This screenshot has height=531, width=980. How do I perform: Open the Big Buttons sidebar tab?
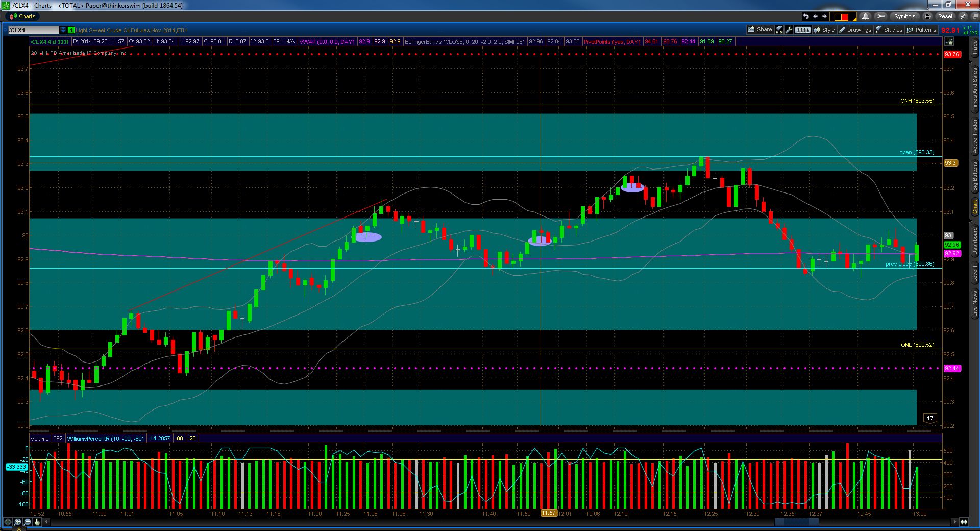974,177
